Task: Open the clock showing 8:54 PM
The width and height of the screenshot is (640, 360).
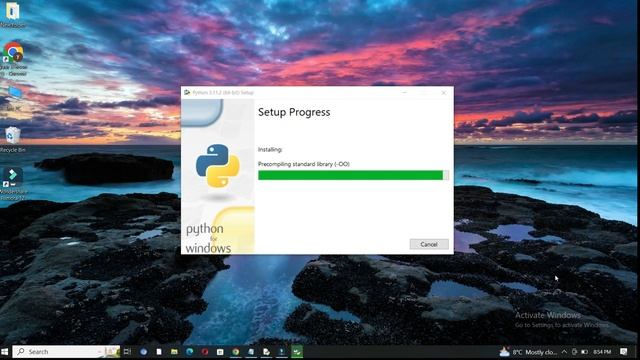Action: pyautogui.click(x=602, y=351)
